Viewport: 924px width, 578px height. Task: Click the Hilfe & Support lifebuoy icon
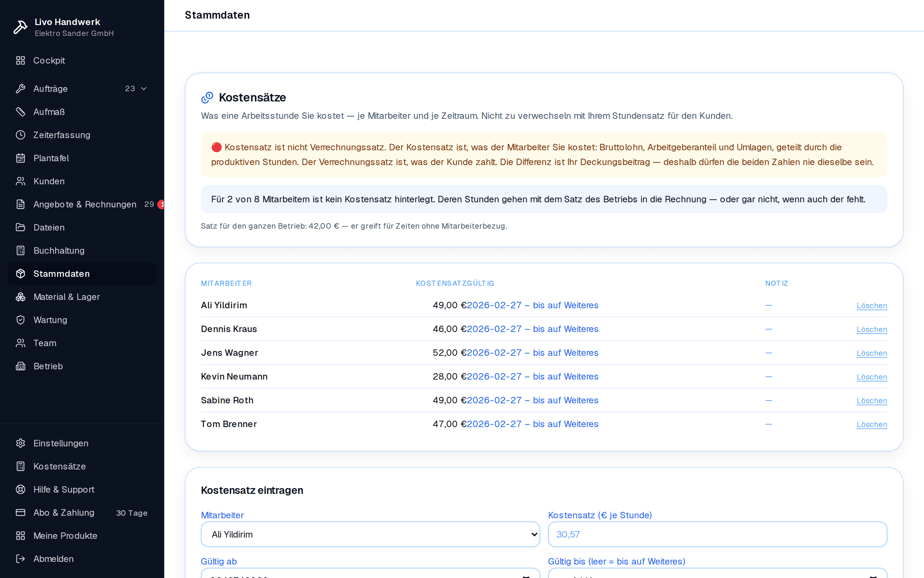21,489
